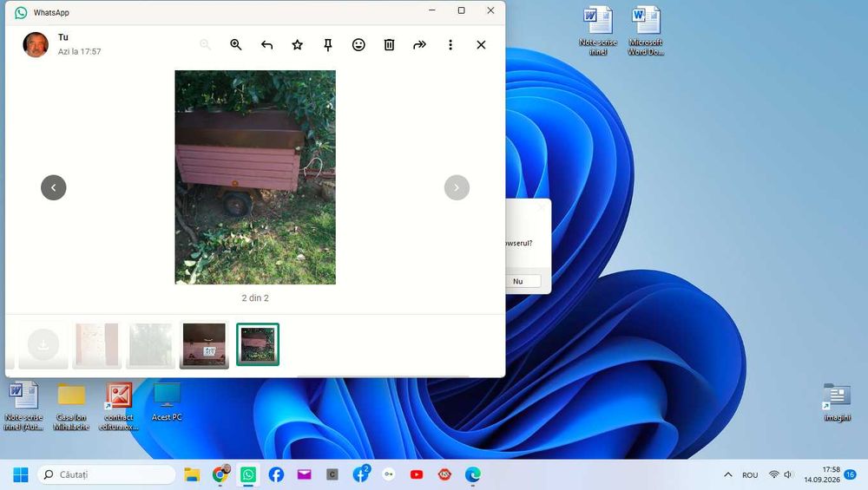
Task: Go to the previous photo
Action: tap(54, 187)
